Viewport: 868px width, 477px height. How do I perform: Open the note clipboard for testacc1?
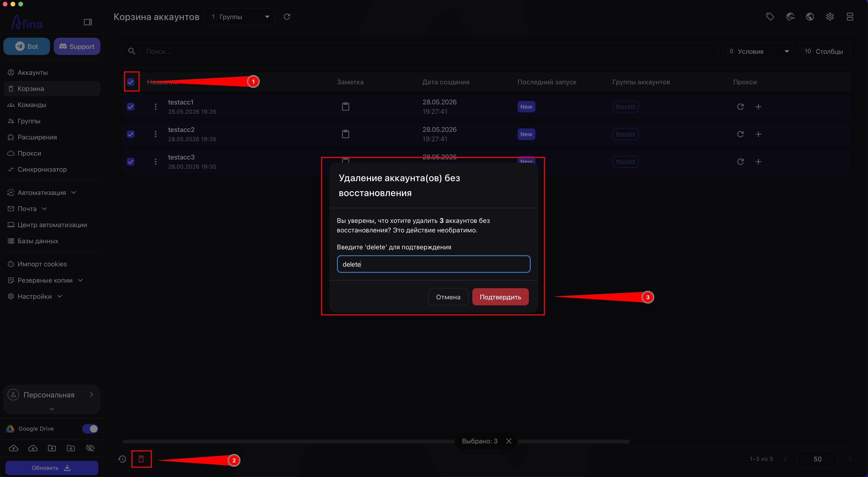pos(345,106)
